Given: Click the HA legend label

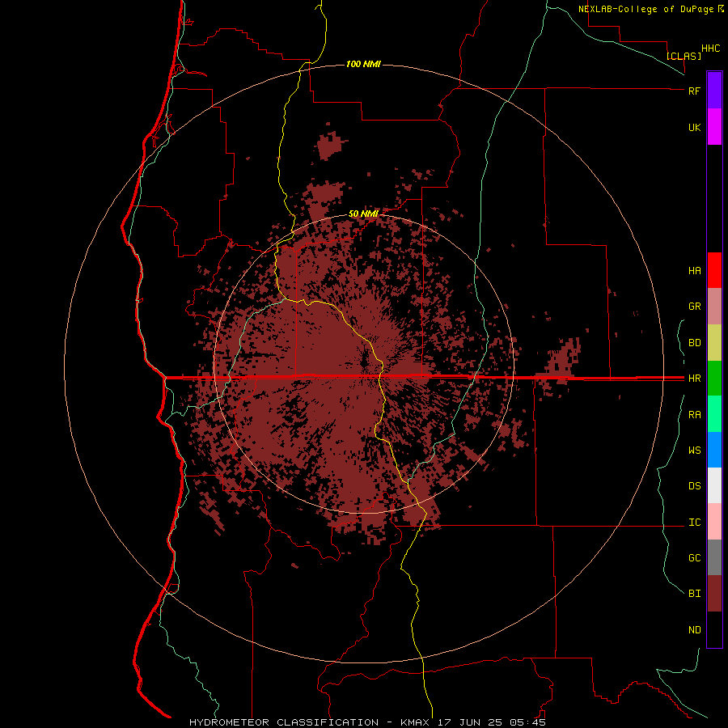Looking at the screenshot, I should (694, 270).
